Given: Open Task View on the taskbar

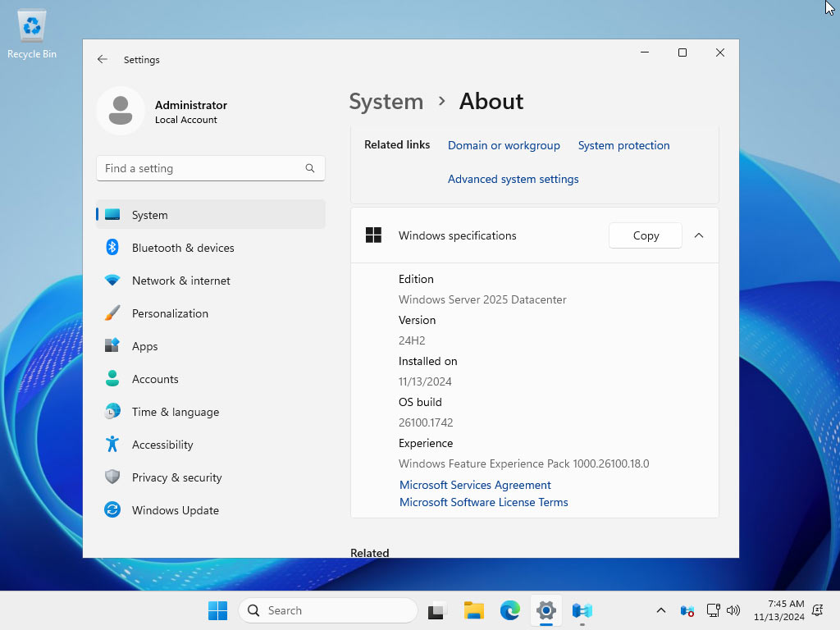Looking at the screenshot, I should click(437, 610).
